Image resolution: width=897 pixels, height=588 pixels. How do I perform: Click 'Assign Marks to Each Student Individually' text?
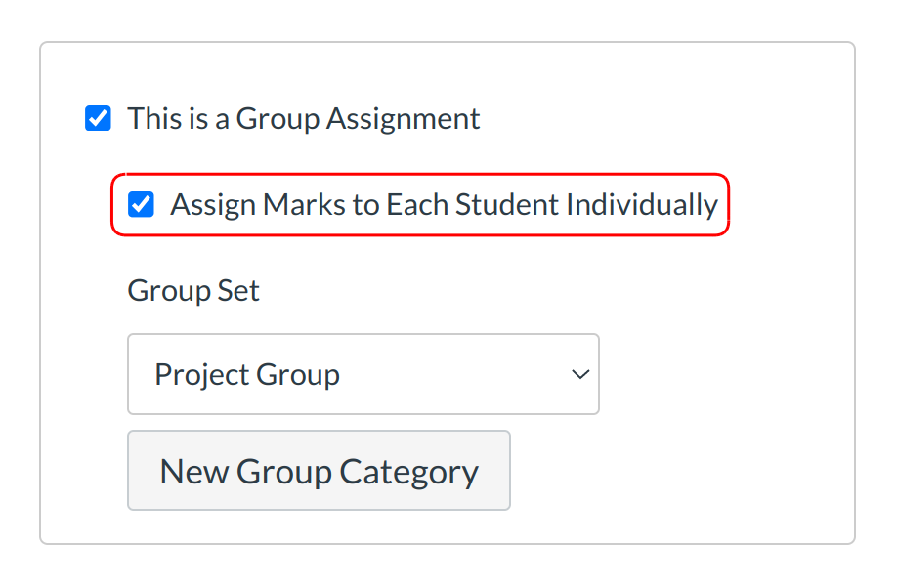(x=444, y=205)
